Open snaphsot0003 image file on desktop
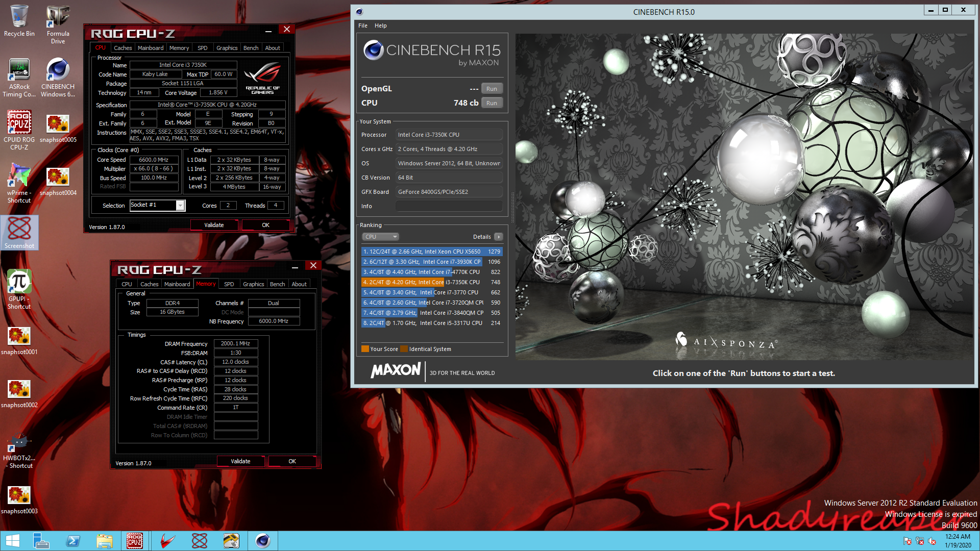The height and width of the screenshot is (551, 980). (x=19, y=500)
